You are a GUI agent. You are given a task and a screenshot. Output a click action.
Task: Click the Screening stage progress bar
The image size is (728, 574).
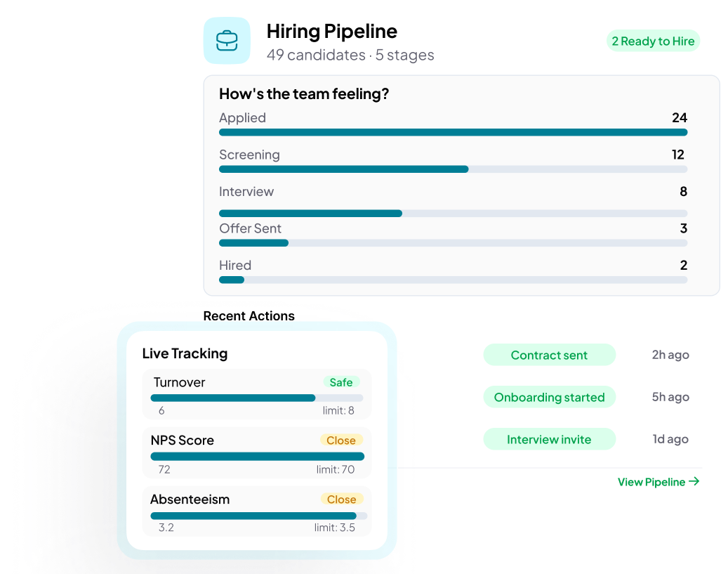453,169
